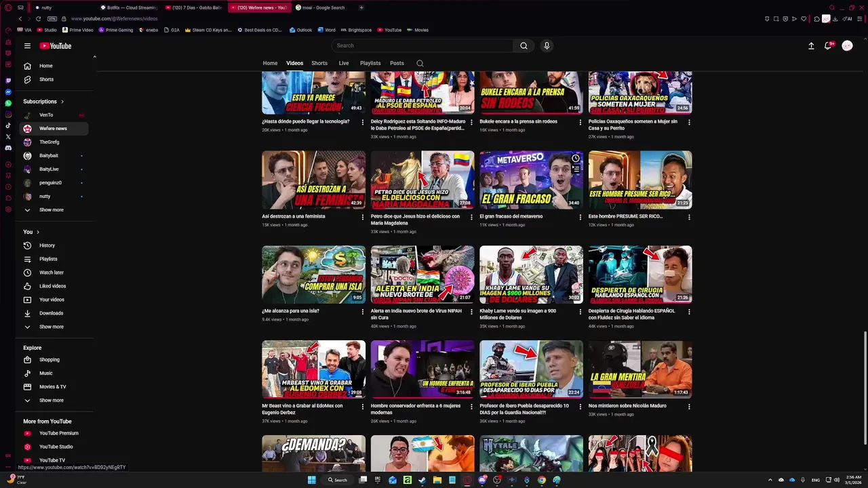Image resolution: width=868 pixels, height=488 pixels.
Task: Open options for 'El gran fracaso del metaverso'
Action: 580,218
